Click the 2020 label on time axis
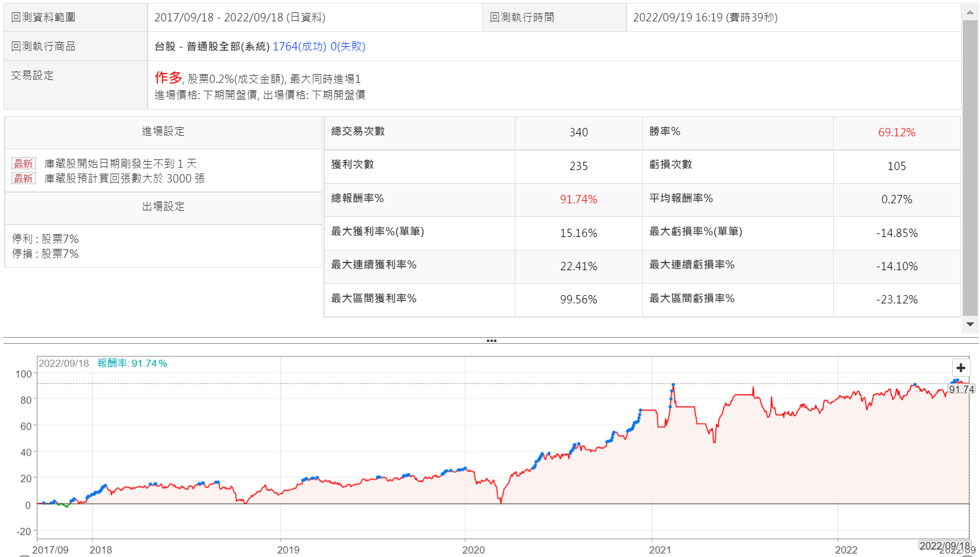 pos(473,550)
